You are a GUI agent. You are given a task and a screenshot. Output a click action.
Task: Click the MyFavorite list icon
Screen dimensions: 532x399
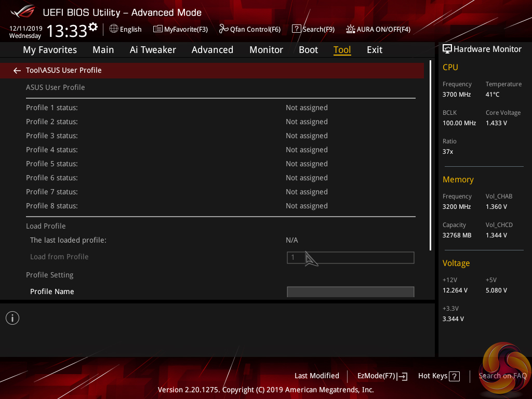158,29
